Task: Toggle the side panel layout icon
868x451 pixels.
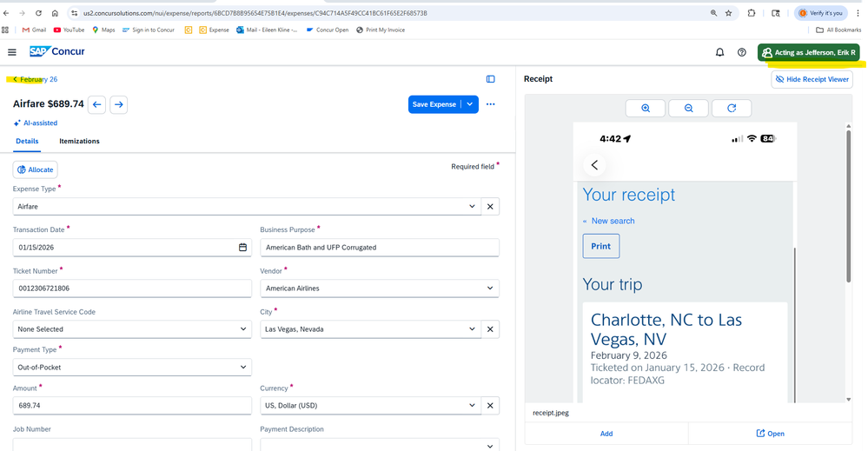Action: point(490,79)
